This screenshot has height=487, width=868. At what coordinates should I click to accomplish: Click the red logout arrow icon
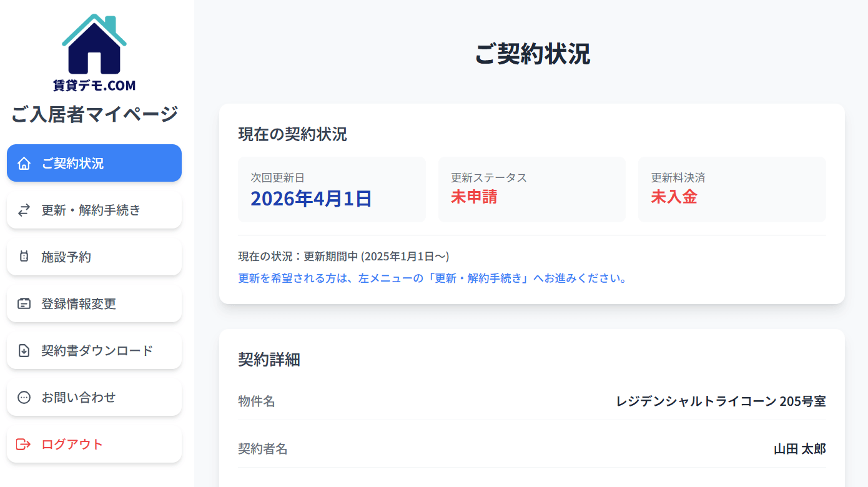(x=24, y=445)
